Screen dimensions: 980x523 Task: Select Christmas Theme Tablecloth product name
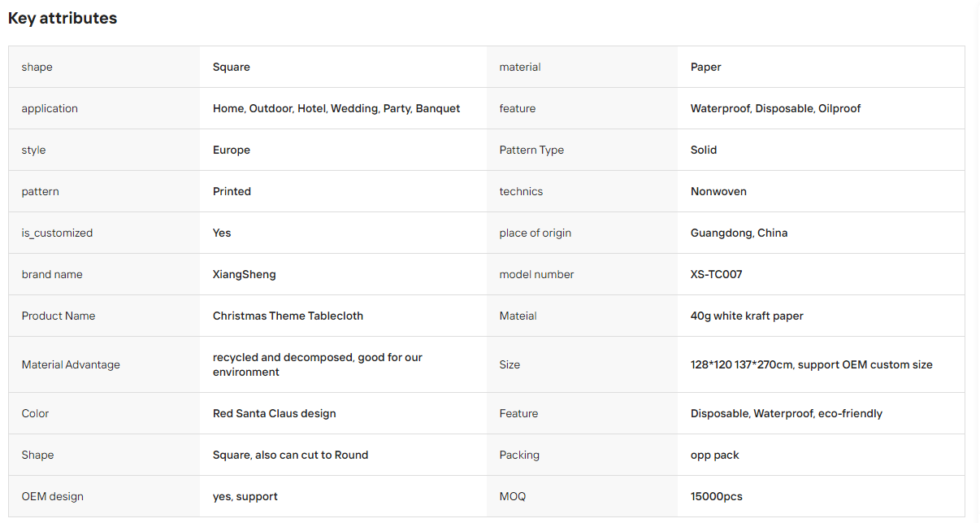click(x=288, y=316)
